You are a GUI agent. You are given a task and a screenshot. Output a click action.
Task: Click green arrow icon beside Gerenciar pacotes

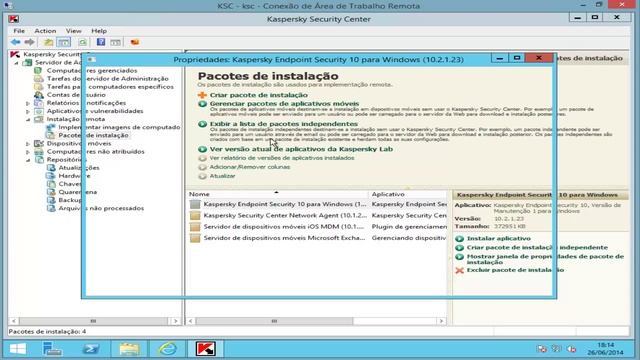point(202,104)
